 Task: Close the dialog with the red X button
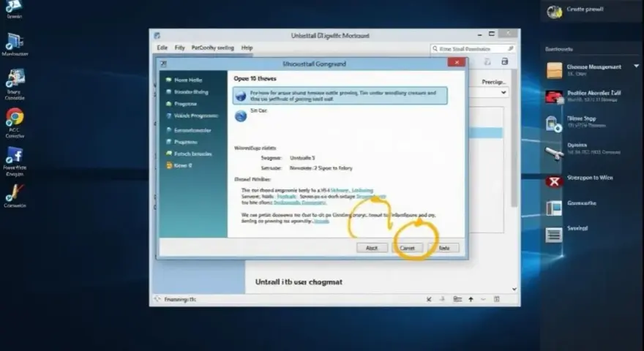coord(457,62)
